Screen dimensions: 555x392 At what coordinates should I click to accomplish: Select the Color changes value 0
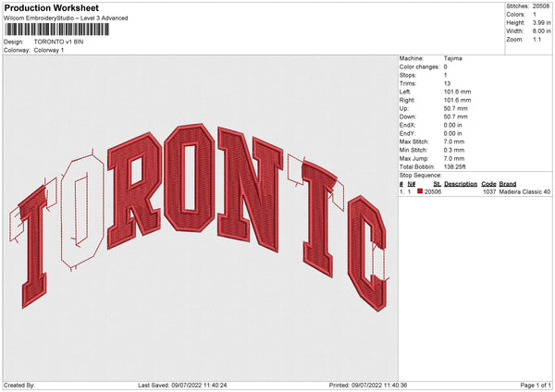click(446, 67)
